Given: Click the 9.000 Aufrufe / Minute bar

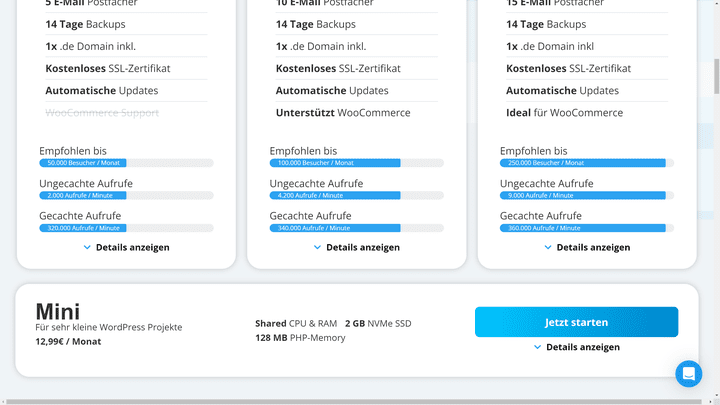Looking at the screenshot, I should pos(587,196).
